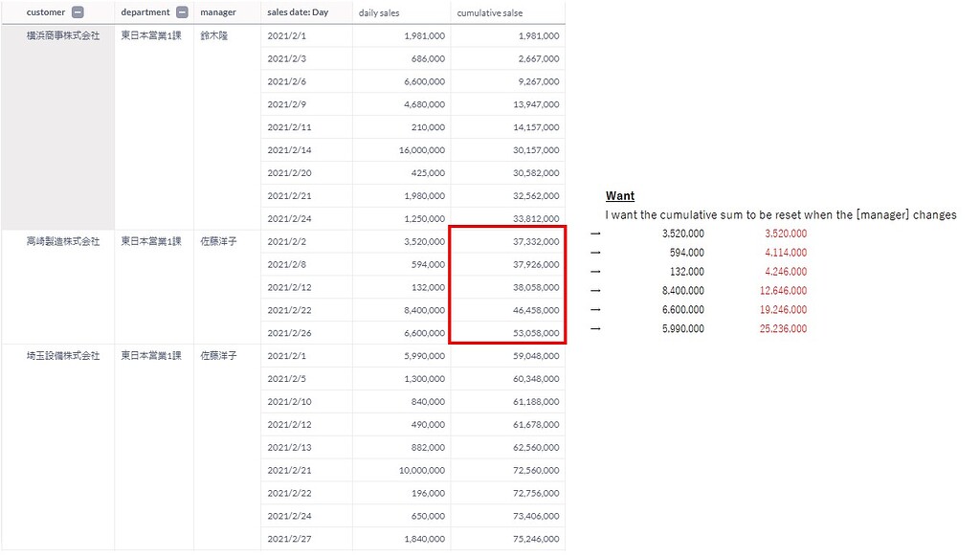Viewport: 980px width, 557px height.
Task: Select cumulative value 37,332,000 in red box
Action: [x=536, y=241]
